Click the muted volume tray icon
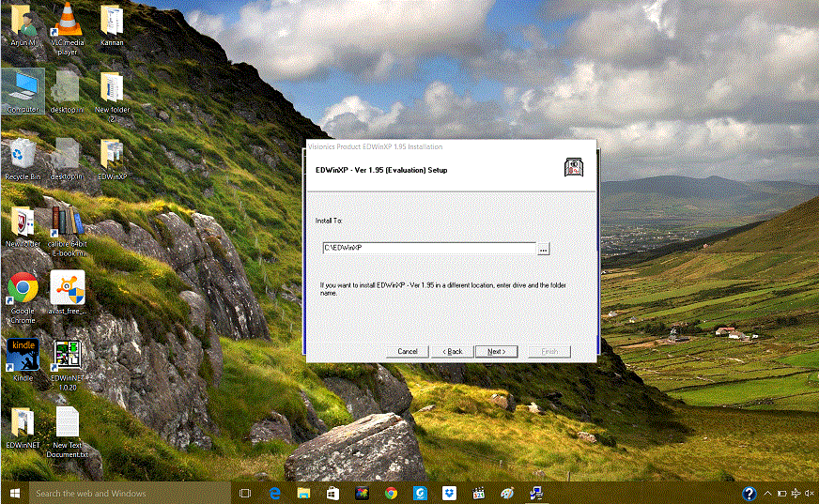This screenshot has width=819, height=504. point(810,493)
